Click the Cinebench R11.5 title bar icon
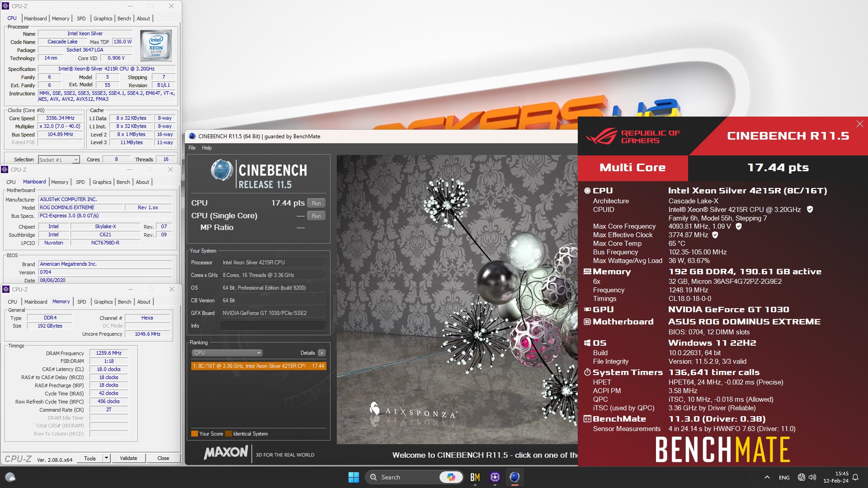 pos(192,136)
